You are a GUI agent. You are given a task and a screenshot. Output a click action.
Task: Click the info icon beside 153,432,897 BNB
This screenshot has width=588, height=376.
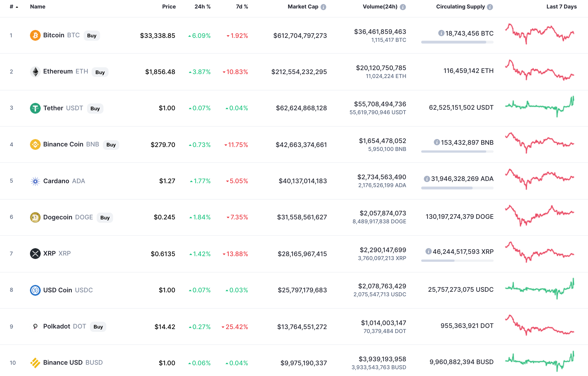(437, 142)
